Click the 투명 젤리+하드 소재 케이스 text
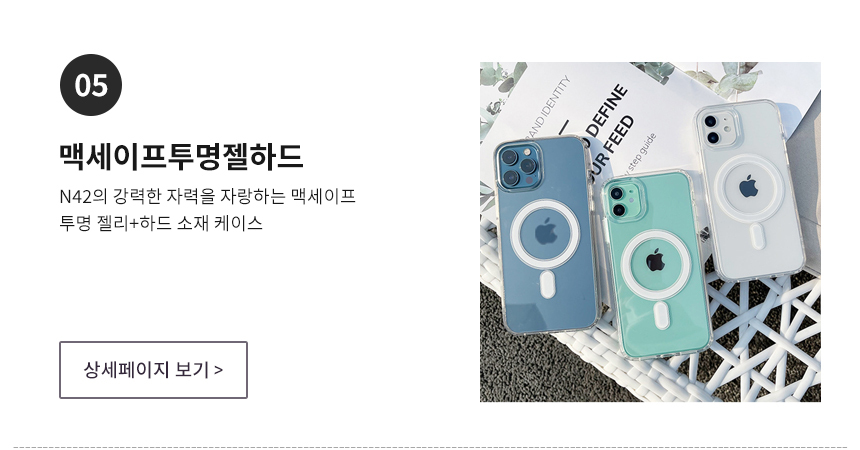Screen dimensions: 860x450 tap(161, 223)
